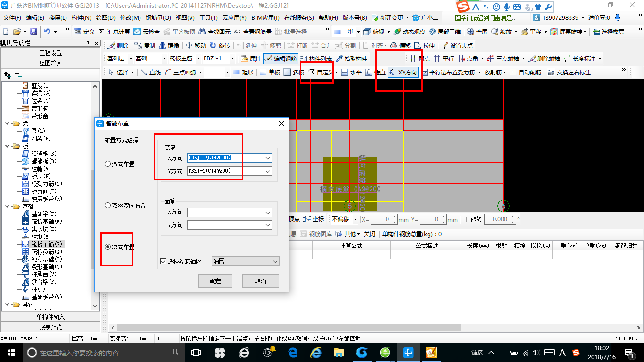The width and height of the screenshot is (644, 362).
Task: Click the 旋转 rotate tool
Action: point(220,45)
